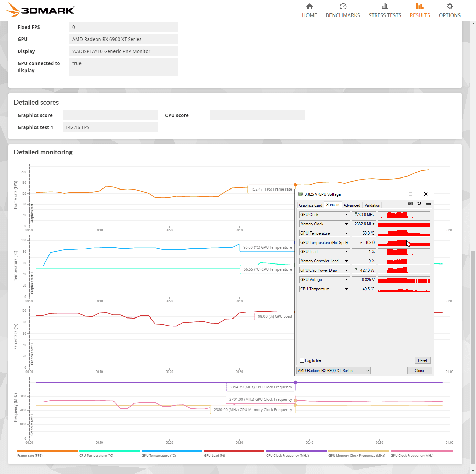476x474 pixels.
Task: Click the GPU Clock history graph
Action: [x=404, y=215]
